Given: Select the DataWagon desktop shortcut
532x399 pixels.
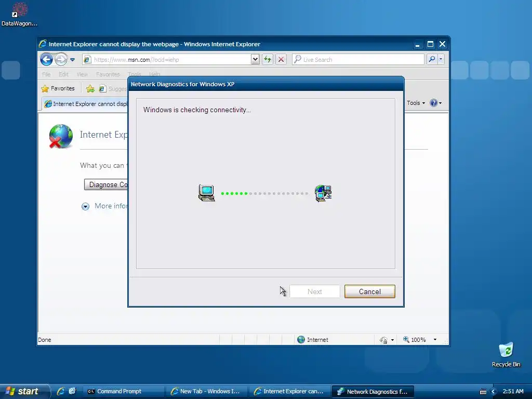Looking at the screenshot, I should coord(19,14).
